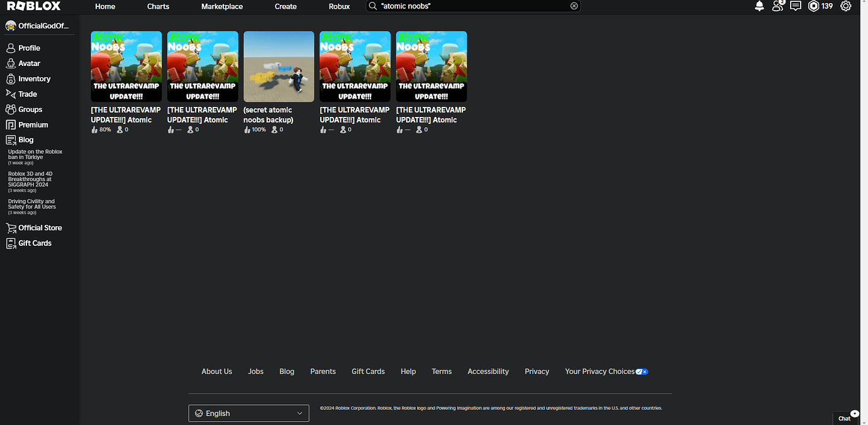
Task: Click the Roblox logo
Action: tap(33, 6)
